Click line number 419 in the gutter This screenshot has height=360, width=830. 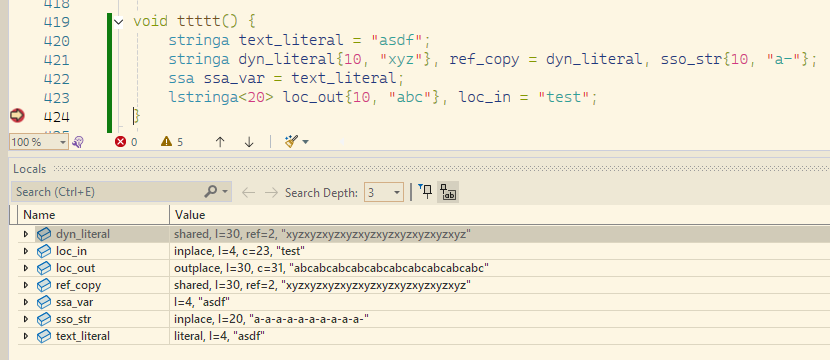(56, 22)
